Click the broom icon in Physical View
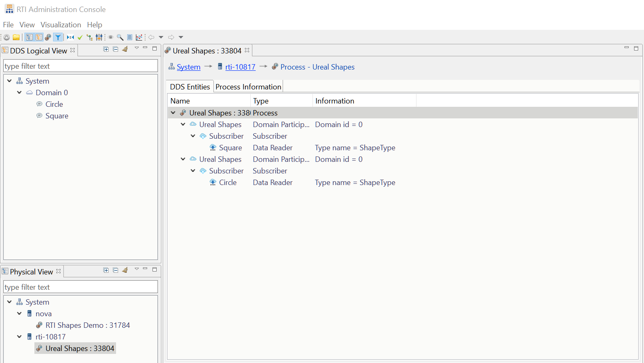Image resolution: width=644 pixels, height=363 pixels. pos(125,270)
